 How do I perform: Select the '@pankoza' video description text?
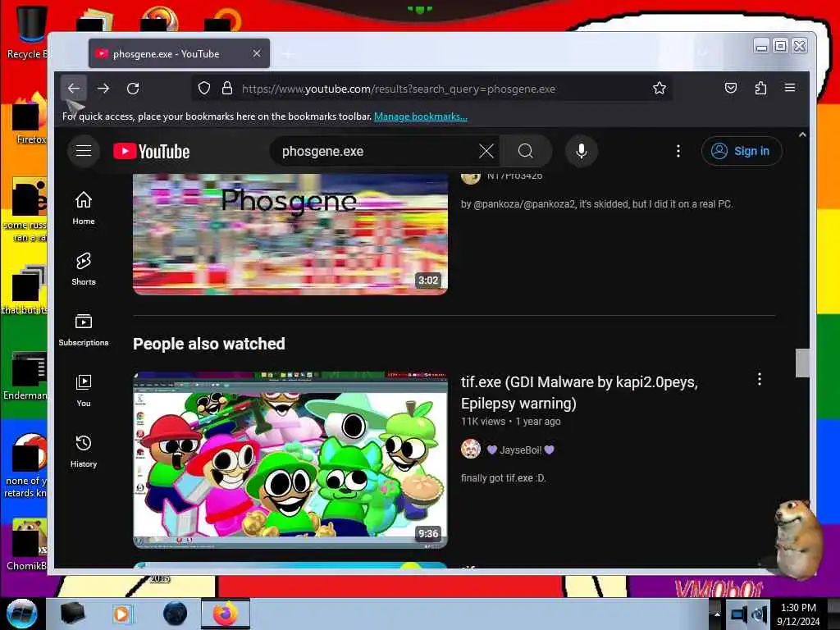(x=597, y=204)
